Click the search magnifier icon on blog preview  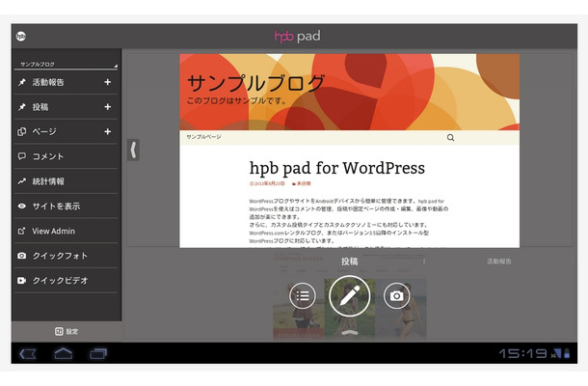(450, 137)
